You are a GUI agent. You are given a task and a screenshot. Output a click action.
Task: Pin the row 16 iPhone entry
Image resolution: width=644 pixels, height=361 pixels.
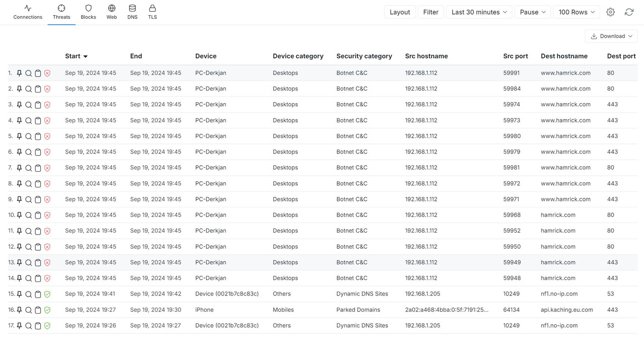[x=19, y=310]
